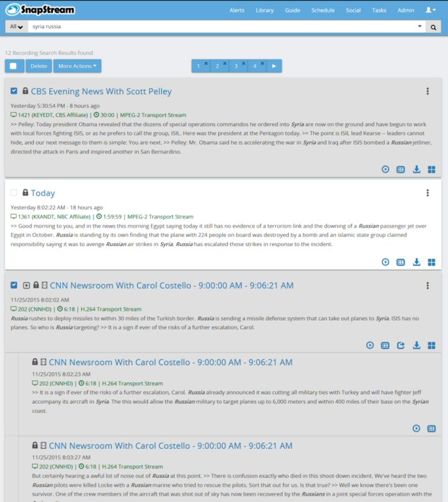The height and width of the screenshot is (502, 448).
Task: Click the 12 Recording Search Results found text
Action: pyautogui.click(x=49, y=53)
